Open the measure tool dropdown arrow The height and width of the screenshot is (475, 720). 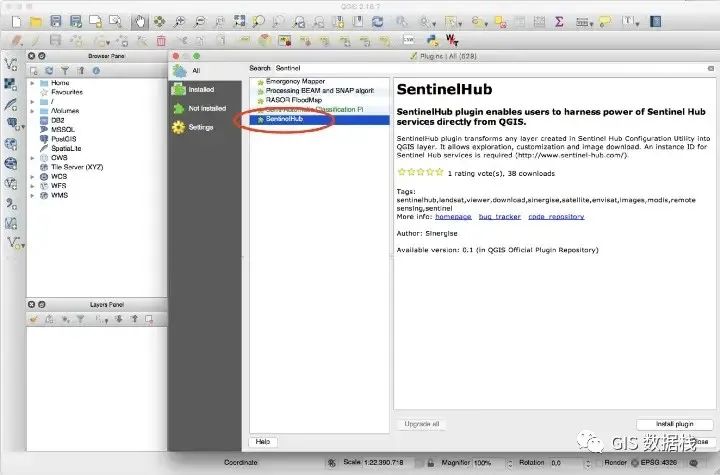pos(591,23)
